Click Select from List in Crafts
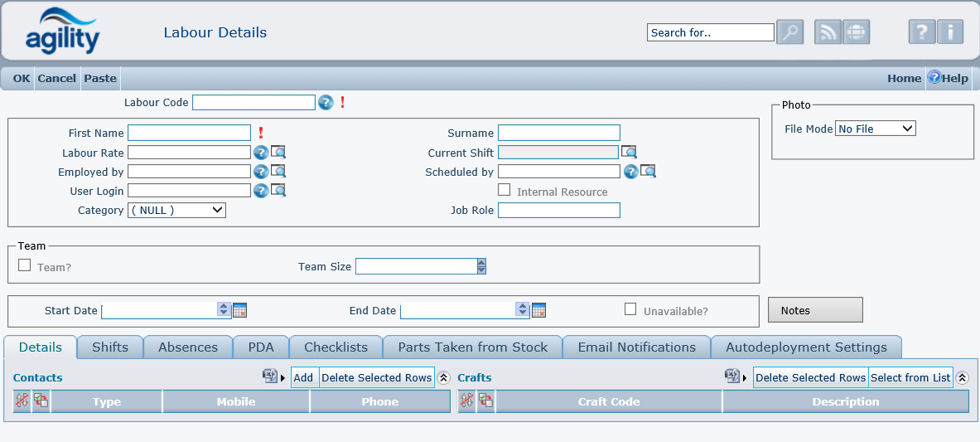980x442 pixels. [x=910, y=378]
